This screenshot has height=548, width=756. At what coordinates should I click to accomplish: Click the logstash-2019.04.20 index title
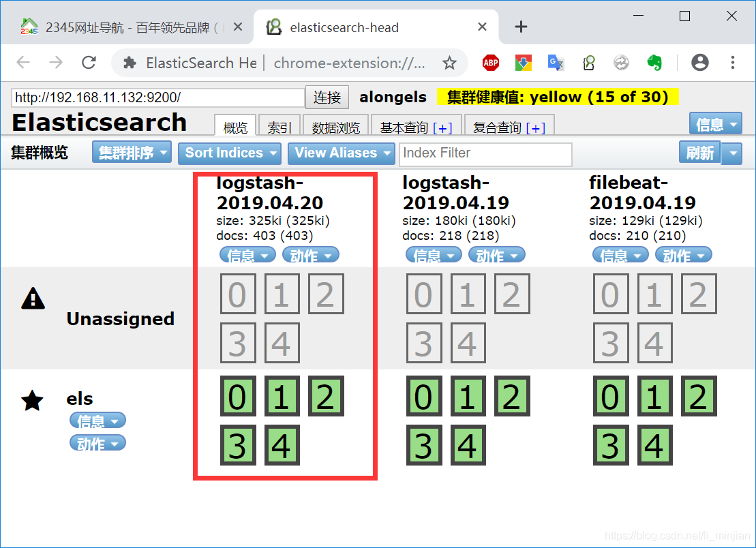tap(269, 193)
